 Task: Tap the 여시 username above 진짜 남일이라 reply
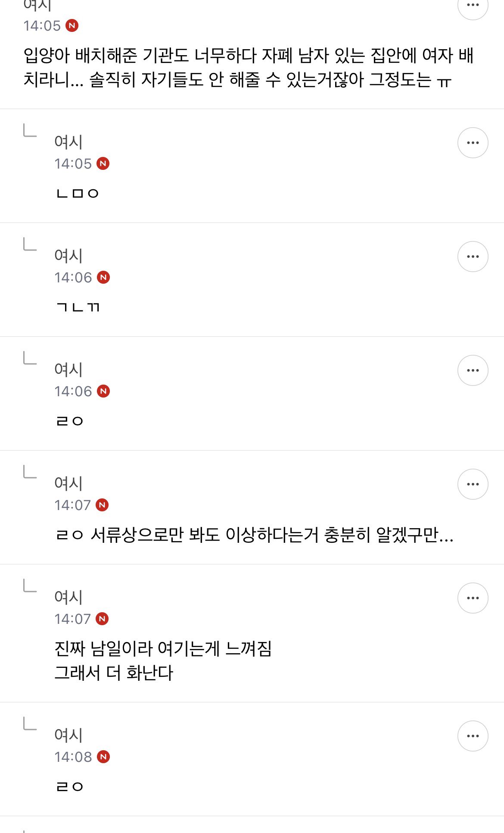68,597
